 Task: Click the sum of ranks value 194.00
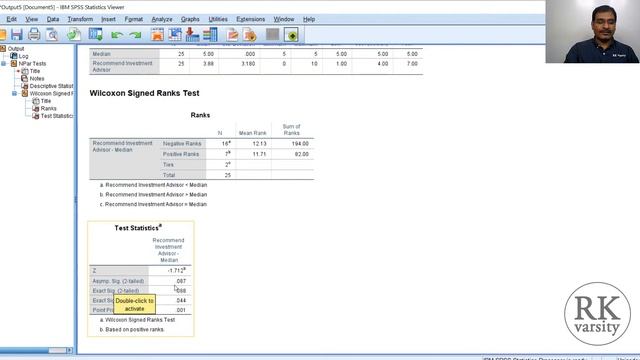300,144
